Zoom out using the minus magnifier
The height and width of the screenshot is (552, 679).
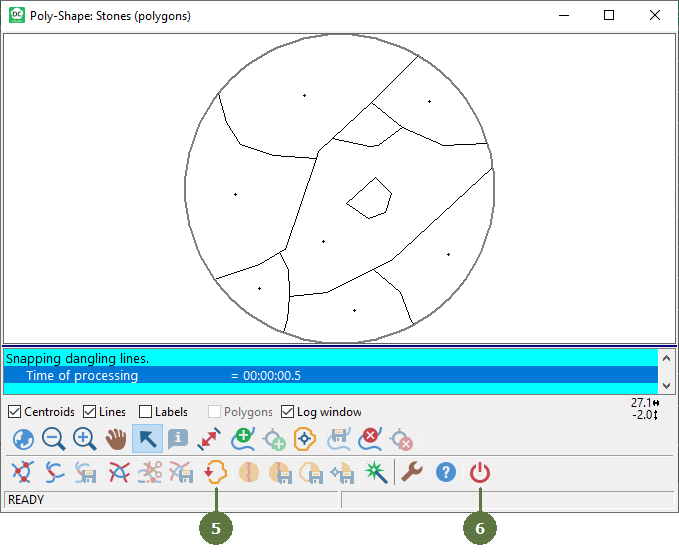(x=53, y=439)
